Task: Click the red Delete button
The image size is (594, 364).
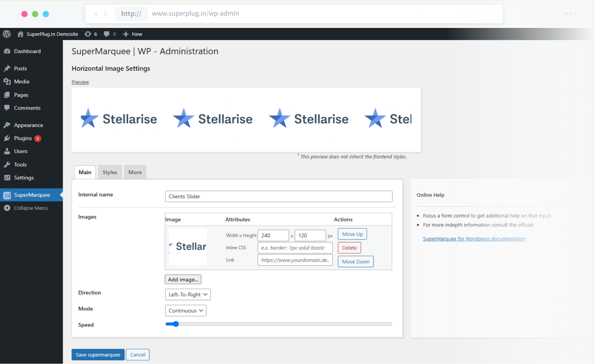Action: click(349, 248)
